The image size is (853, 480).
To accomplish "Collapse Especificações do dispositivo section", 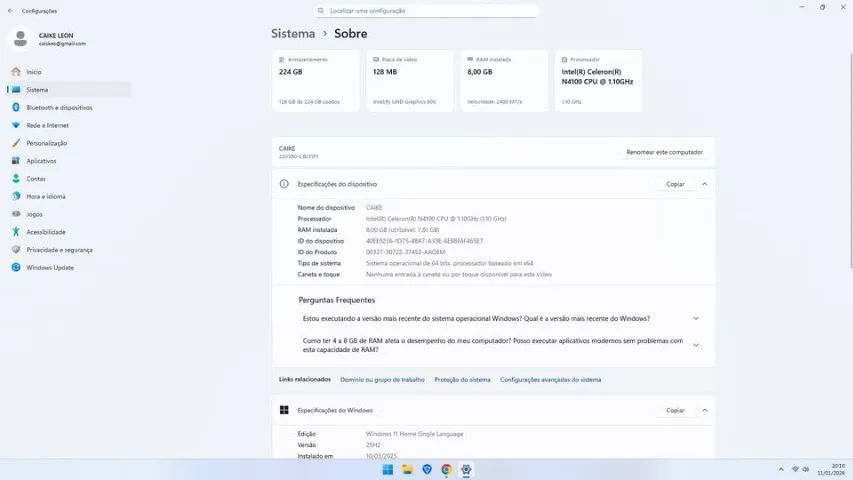I will click(704, 184).
